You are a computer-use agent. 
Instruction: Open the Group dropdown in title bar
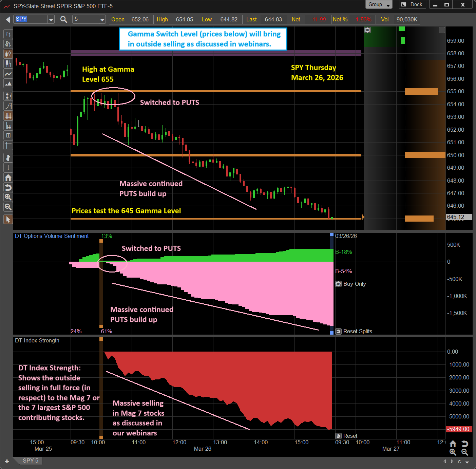(379, 5)
